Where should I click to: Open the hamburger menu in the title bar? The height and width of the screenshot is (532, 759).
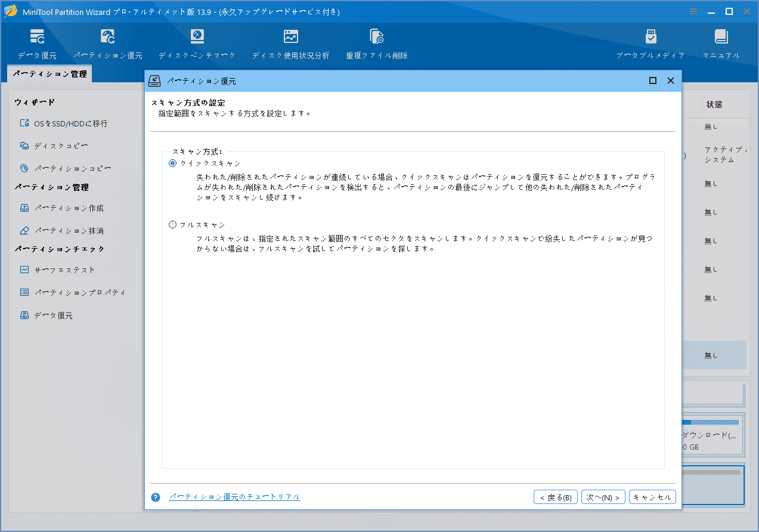tap(693, 11)
